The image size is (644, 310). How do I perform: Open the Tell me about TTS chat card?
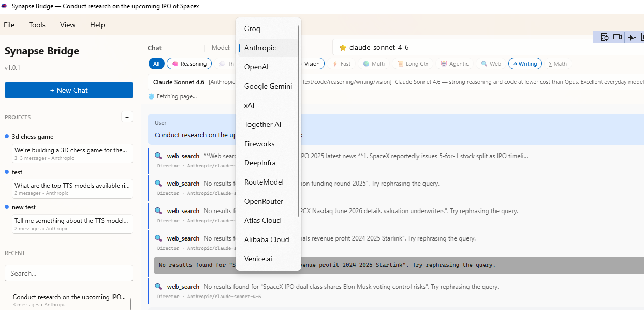tap(72, 224)
